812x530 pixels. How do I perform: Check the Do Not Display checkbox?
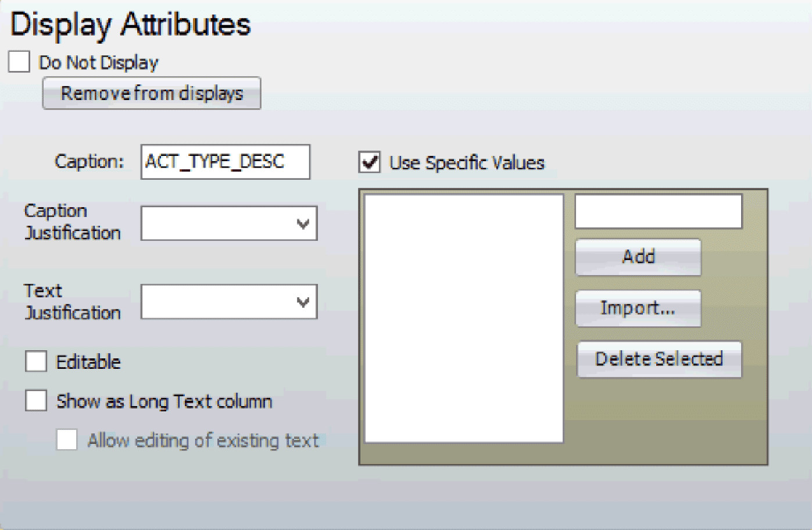click(x=19, y=62)
